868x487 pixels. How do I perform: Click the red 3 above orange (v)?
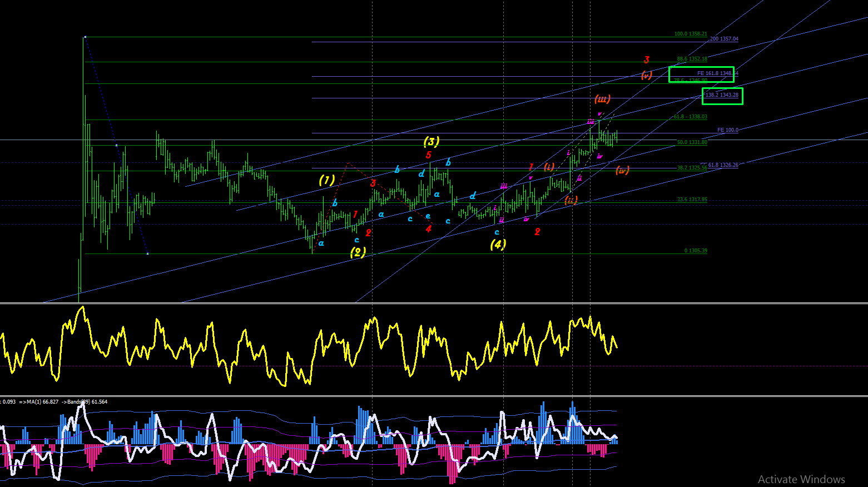coord(647,59)
